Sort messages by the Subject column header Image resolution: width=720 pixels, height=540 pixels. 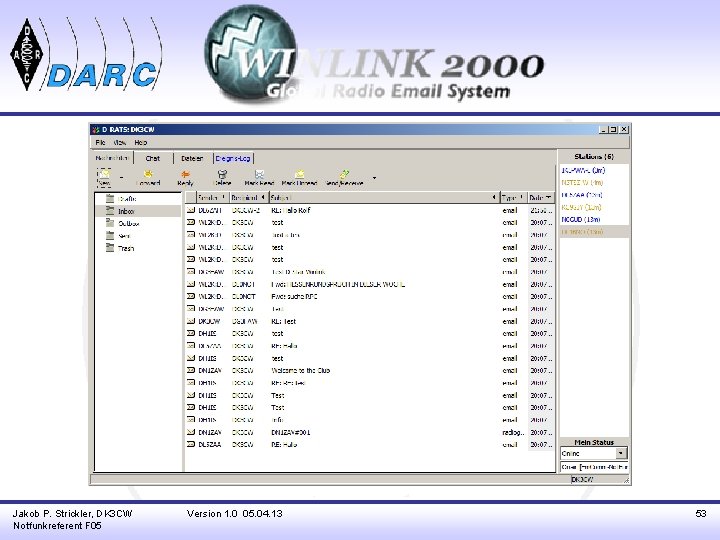[384, 197]
